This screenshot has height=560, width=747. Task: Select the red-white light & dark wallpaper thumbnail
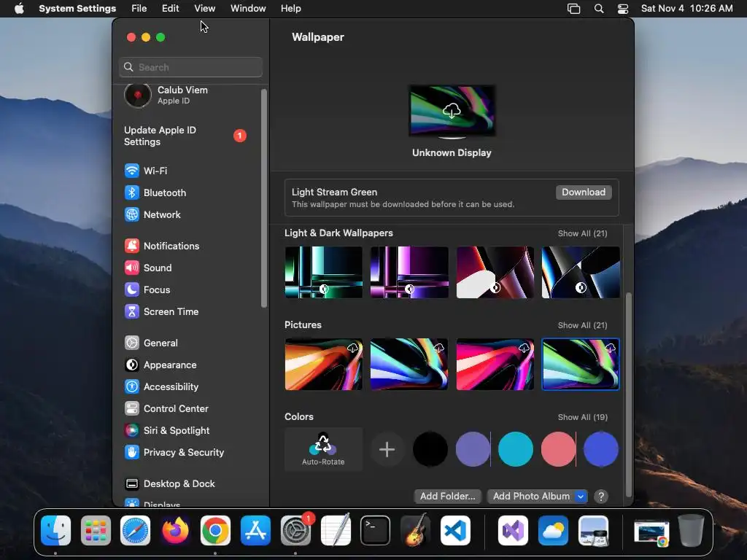pos(495,273)
